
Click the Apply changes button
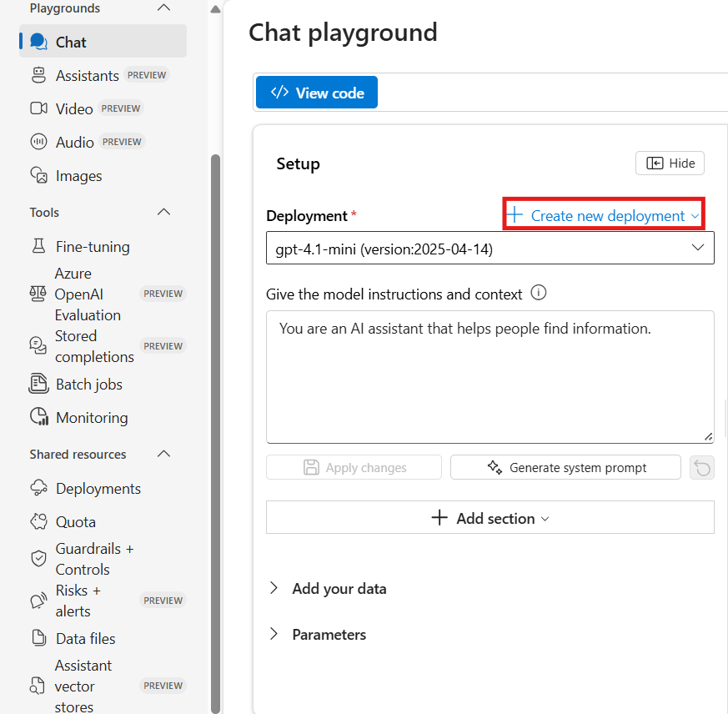click(x=354, y=467)
